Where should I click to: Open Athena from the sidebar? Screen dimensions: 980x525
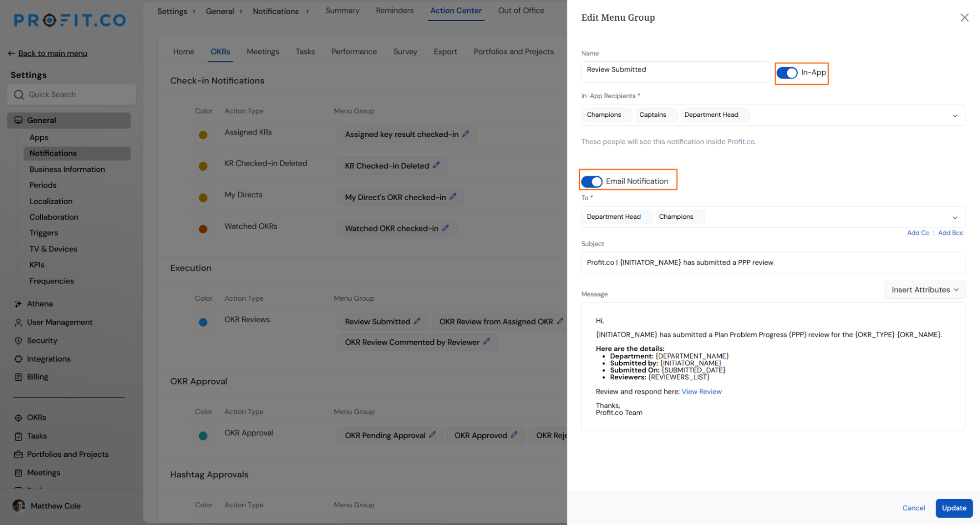click(40, 304)
